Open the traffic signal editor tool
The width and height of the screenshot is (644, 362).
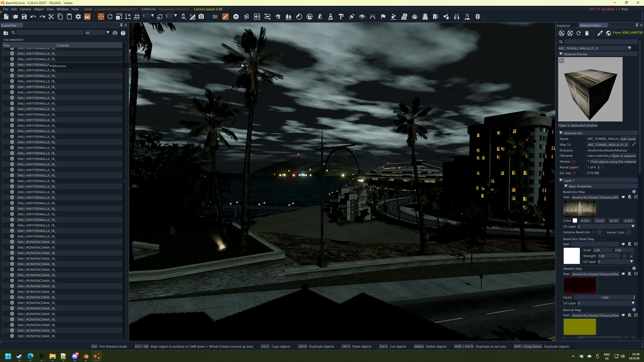(x=478, y=17)
